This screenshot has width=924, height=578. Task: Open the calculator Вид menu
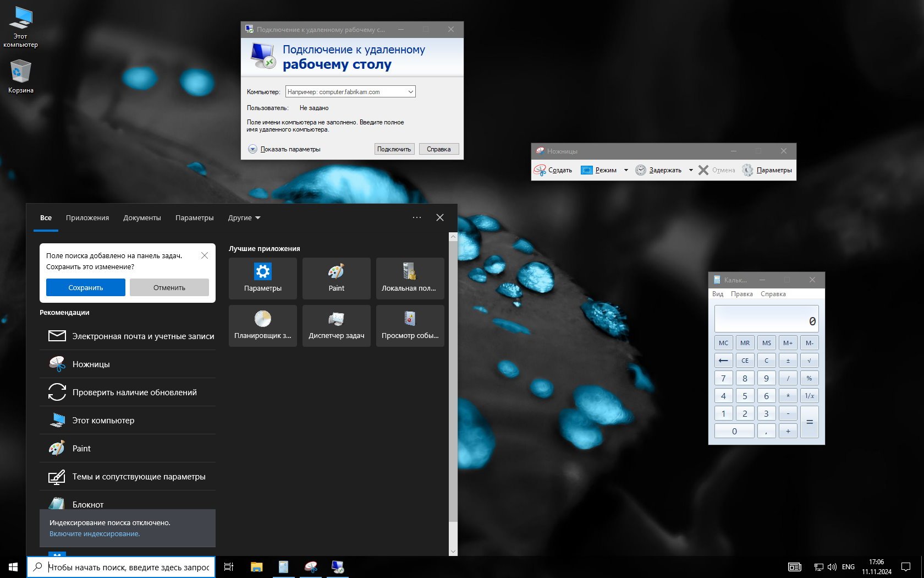pyautogui.click(x=717, y=294)
